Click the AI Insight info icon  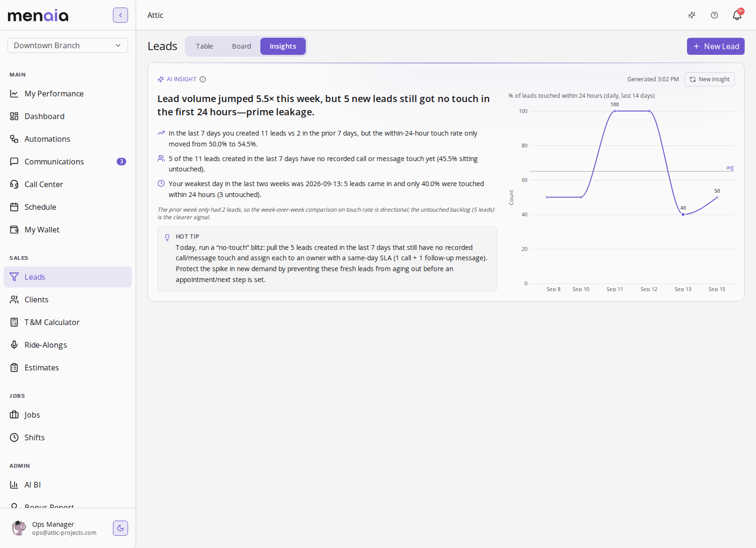pyautogui.click(x=203, y=79)
